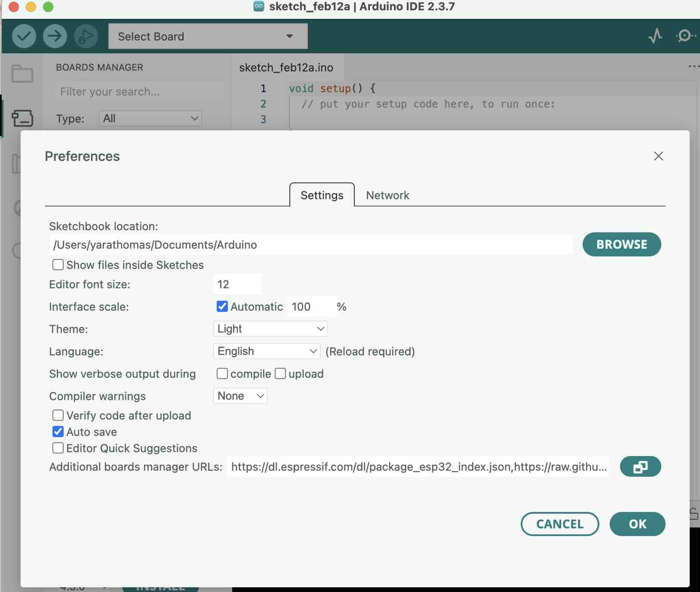Click the Editor font size field
700x592 pixels.
(x=237, y=284)
